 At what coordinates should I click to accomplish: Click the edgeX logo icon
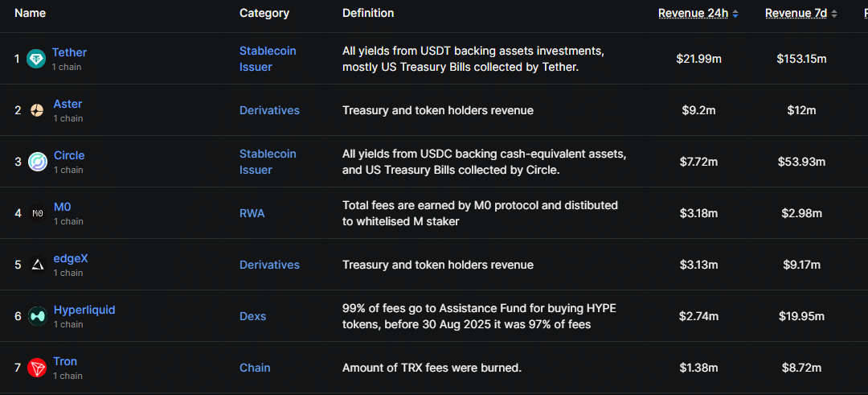[38, 265]
